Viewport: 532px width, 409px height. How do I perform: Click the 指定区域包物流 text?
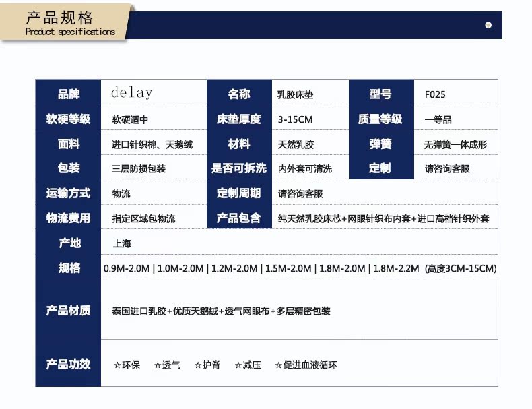[x=143, y=218]
